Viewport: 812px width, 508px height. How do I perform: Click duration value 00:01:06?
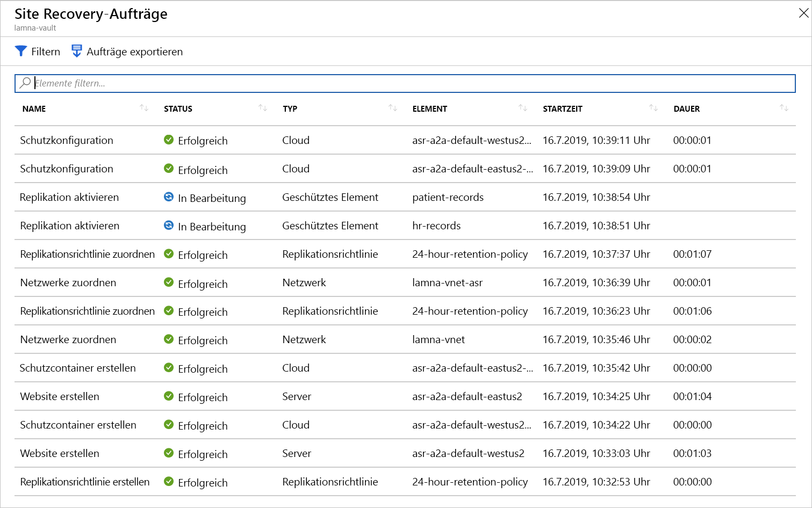coord(692,311)
